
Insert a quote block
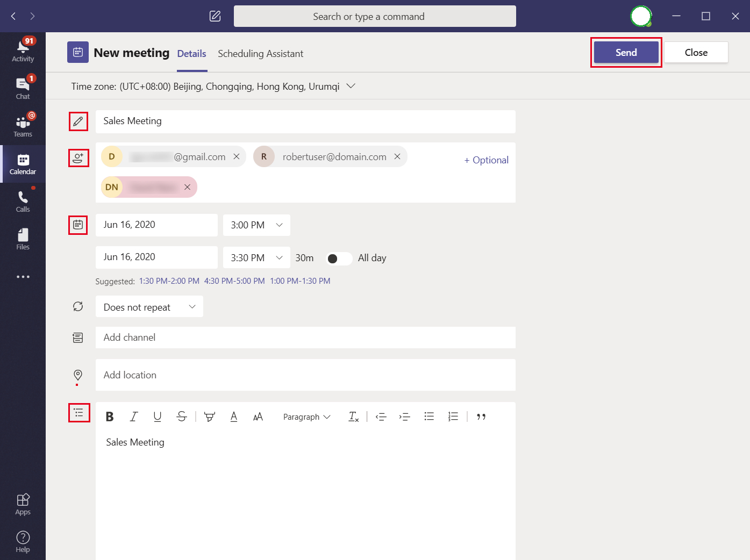481,417
